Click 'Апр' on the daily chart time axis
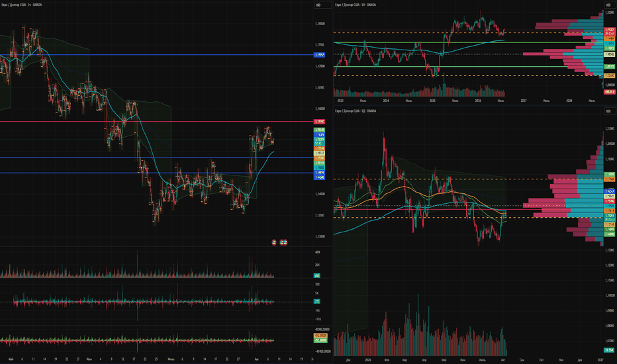 424,359
